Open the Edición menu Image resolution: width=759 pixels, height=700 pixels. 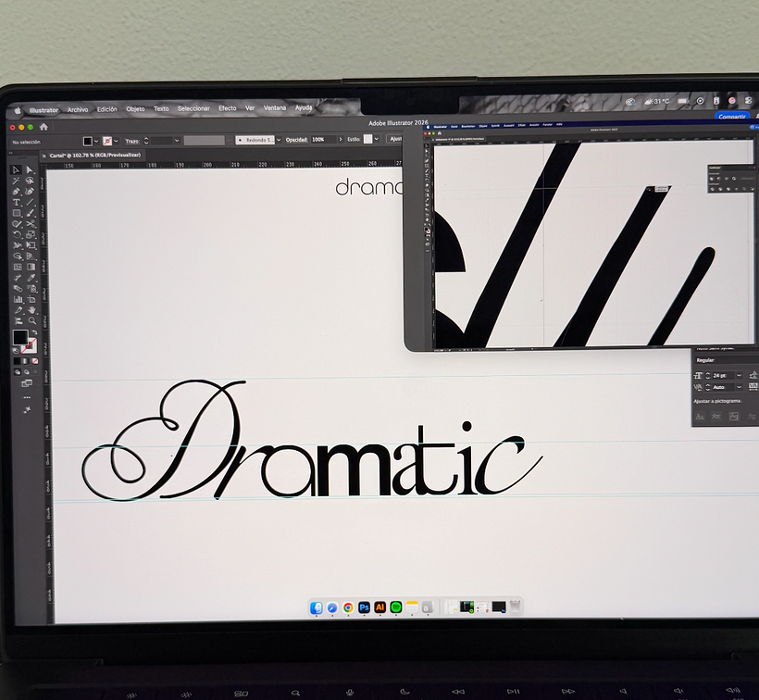pos(107,109)
